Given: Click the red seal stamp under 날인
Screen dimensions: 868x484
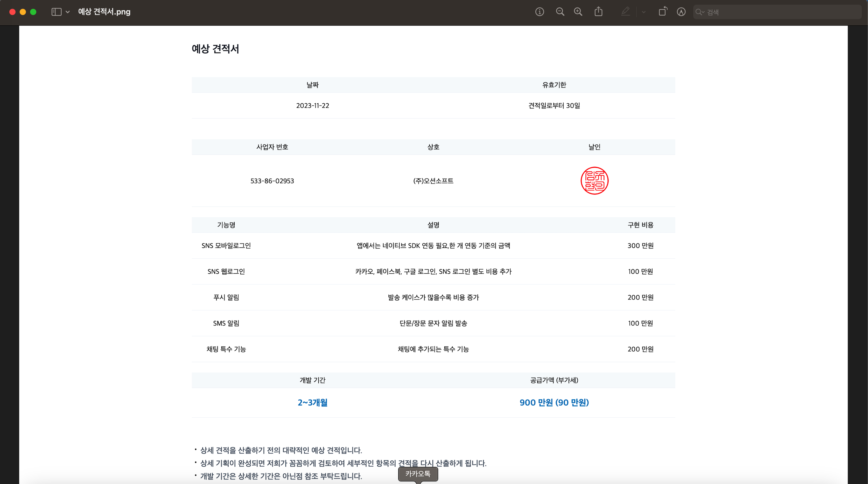Looking at the screenshot, I should pos(594,181).
